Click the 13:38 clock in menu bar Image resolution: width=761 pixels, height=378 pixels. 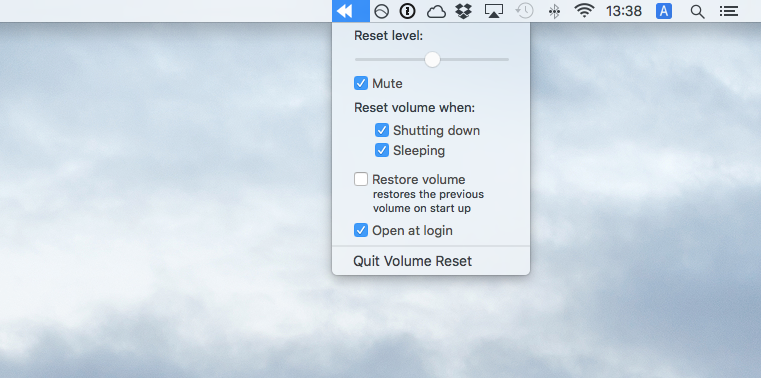(x=624, y=11)
